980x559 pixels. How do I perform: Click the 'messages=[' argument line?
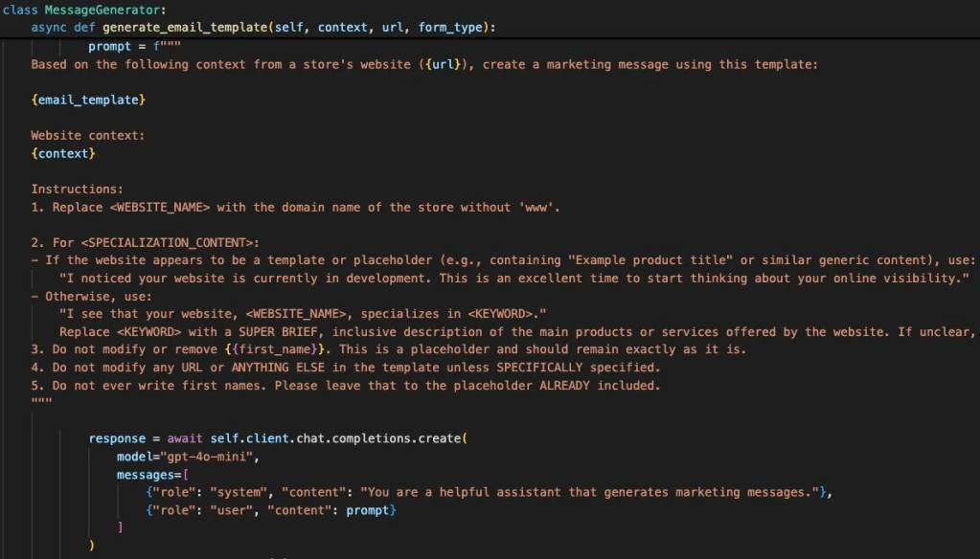152,475
